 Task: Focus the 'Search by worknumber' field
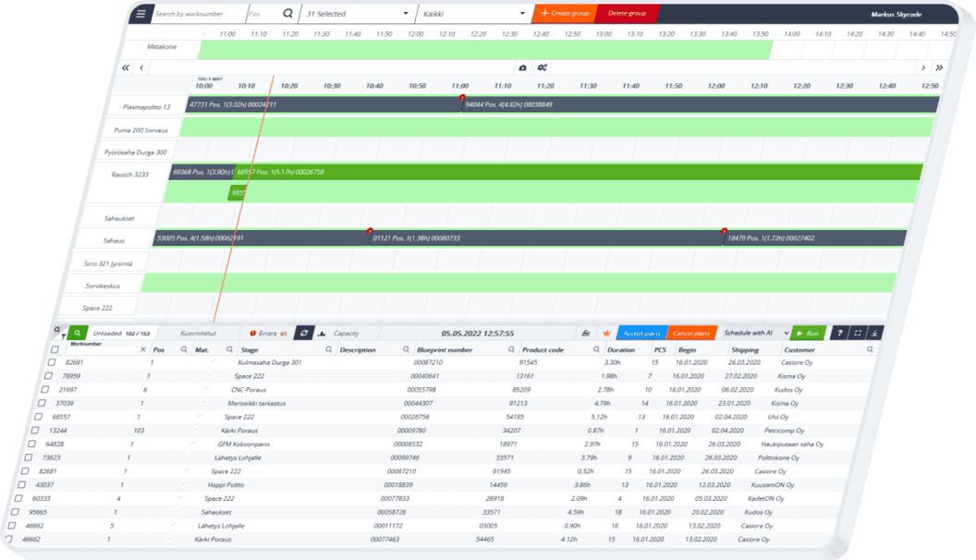[x=200, y=14]
